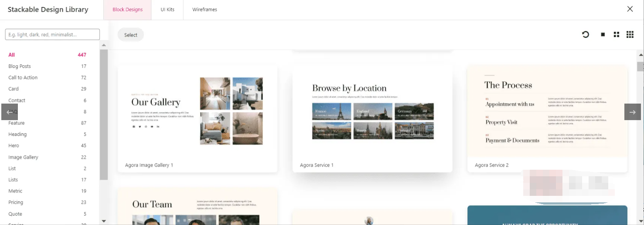Viewport: 644px width, 225px height.
Task: Go to previous slide with left arrow
Action: [10, 112]
